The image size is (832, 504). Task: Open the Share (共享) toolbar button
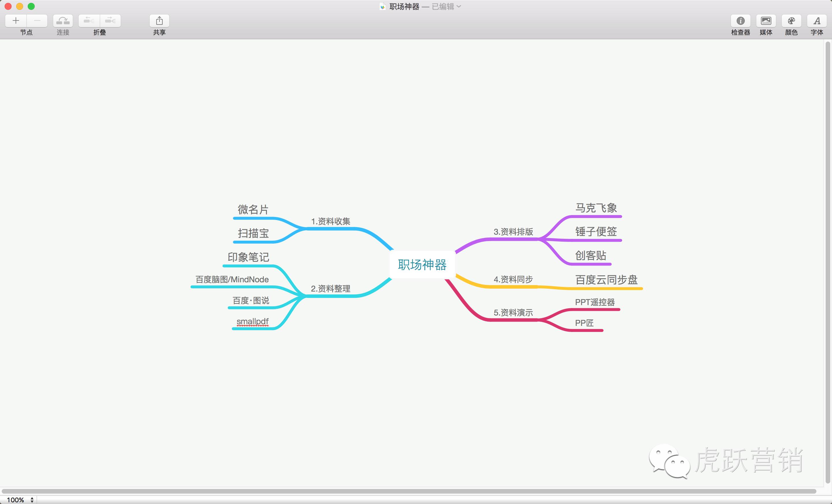159,20
